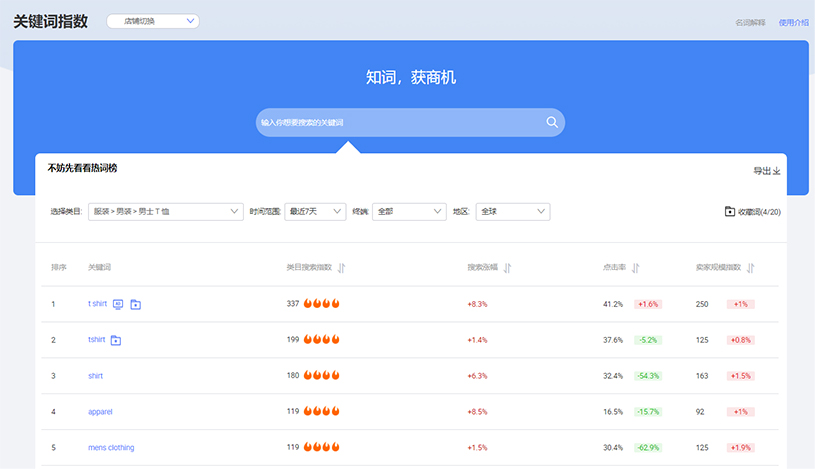This screenshot has width=815, height=469.
Task: Click the 关键词指数 page title
Action: pyautogui.click(x=50, y=21)
